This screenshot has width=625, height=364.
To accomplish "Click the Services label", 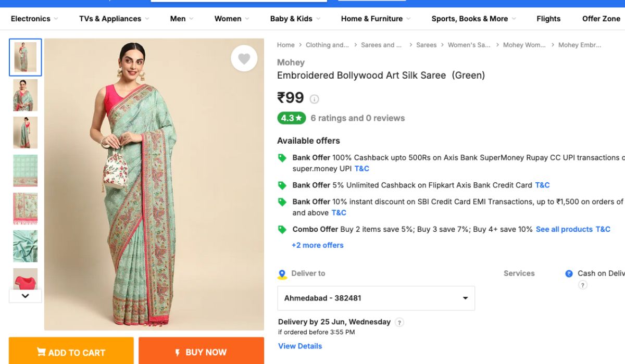I will 519,273.
